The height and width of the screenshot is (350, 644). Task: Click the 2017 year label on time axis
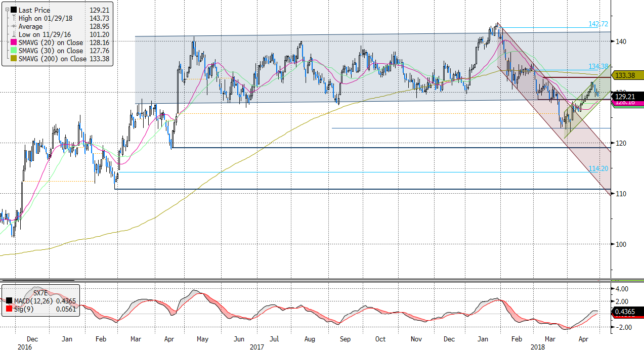(258, 347)
